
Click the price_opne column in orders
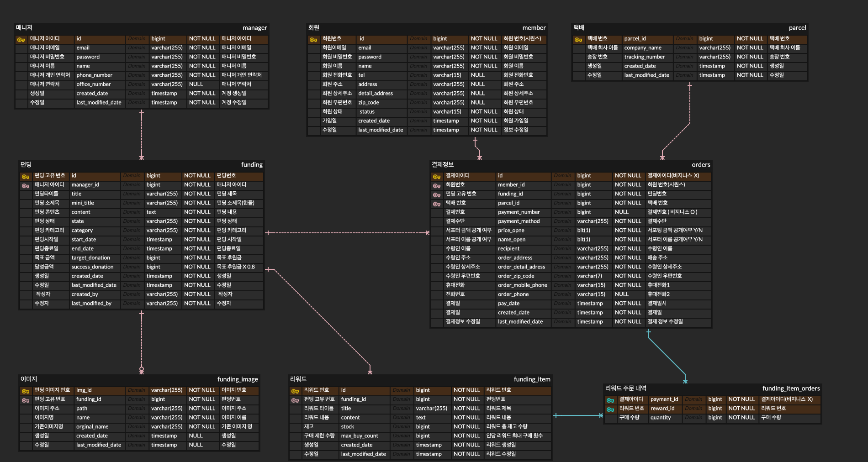coord(511,231)
